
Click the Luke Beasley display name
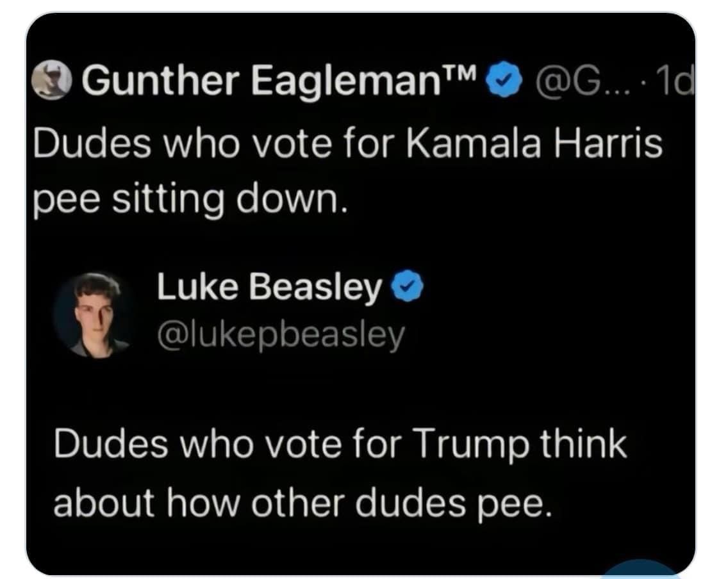tap(269, 291)
